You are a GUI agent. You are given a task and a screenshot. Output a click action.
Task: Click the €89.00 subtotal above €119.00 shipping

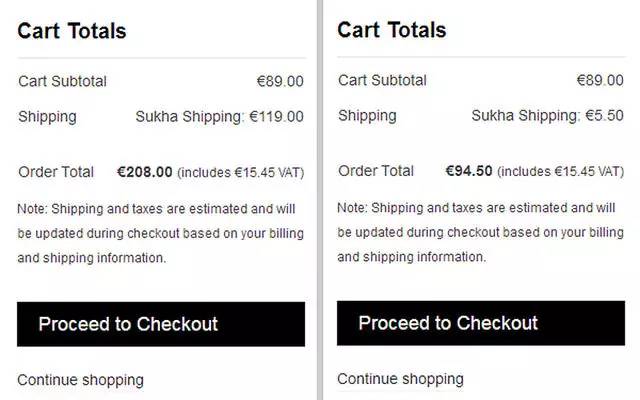point(280,81)
